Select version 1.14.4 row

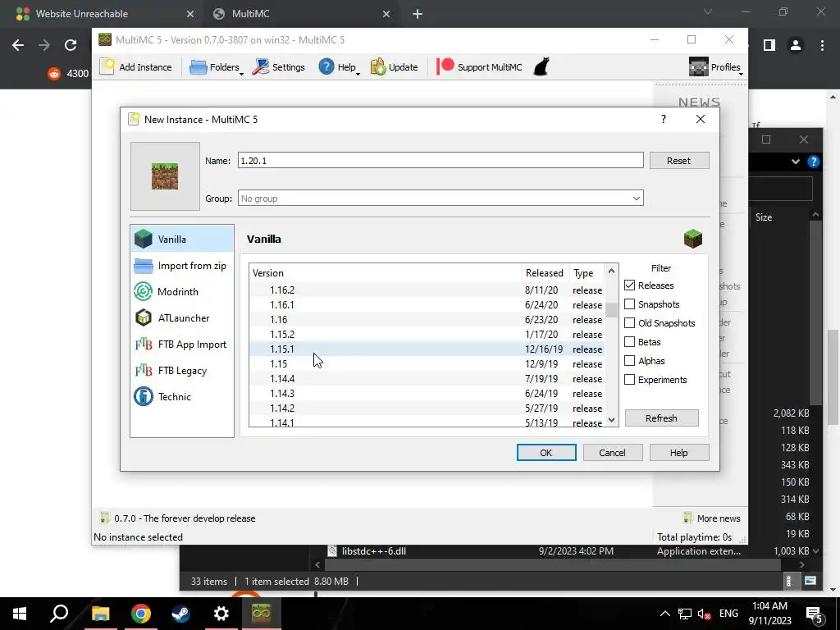tap(427, 379)
